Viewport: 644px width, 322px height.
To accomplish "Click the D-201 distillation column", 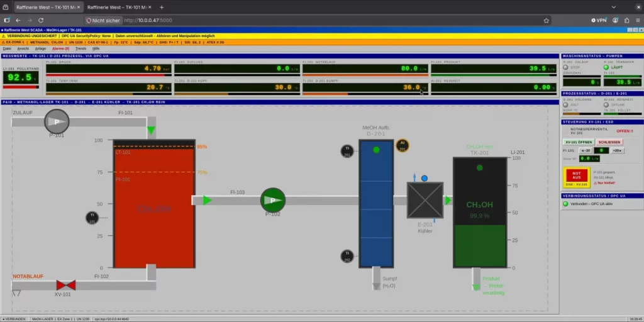I will tap(376, 204).
